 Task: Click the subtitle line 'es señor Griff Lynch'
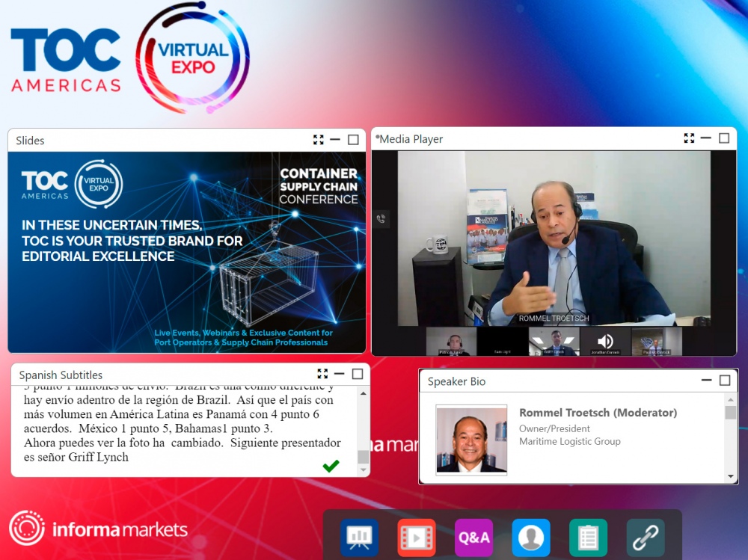(76, 457)
